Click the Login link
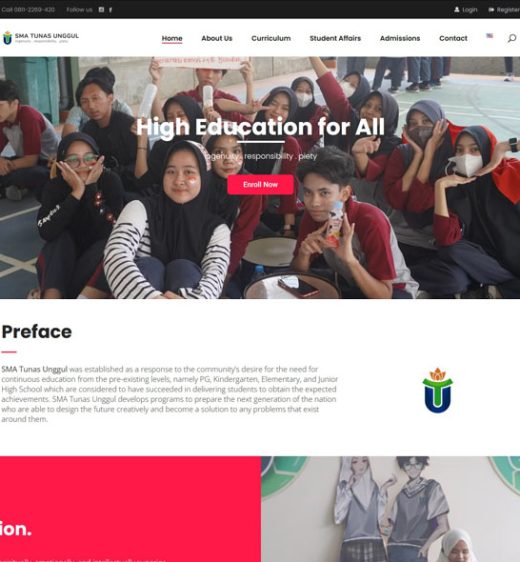Image resolution: width=520 pixels, height=562 pixels. pos(469,10)
